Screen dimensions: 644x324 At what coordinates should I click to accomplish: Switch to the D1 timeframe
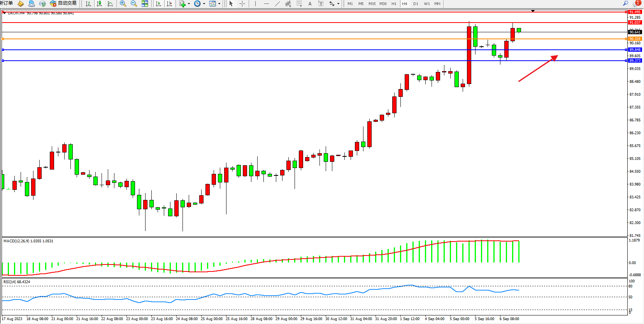(416, 4)
